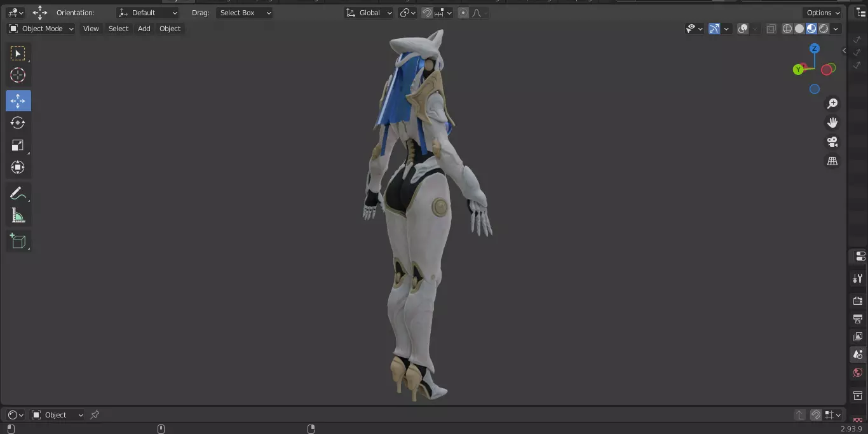Toggle snapping magnet in bottom editor header
The width and height of the screenshot is (868, 434).
tap(816, 415)
